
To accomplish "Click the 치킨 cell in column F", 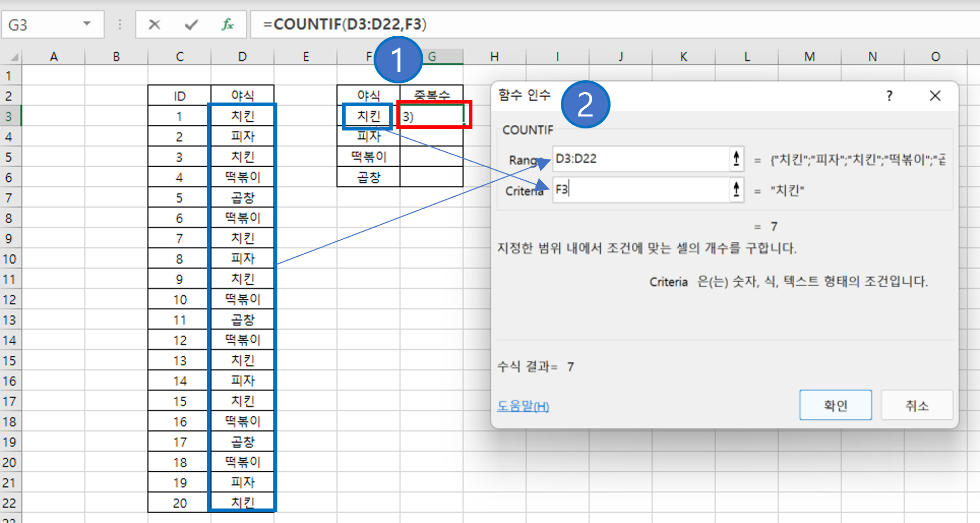I will [x=367, y=115].
